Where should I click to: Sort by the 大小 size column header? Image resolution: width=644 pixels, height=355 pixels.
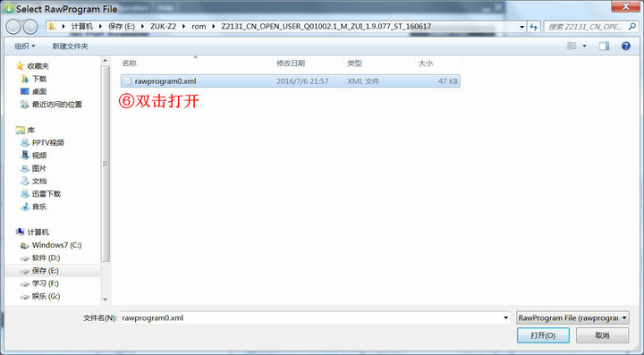(x=426, y=63)
